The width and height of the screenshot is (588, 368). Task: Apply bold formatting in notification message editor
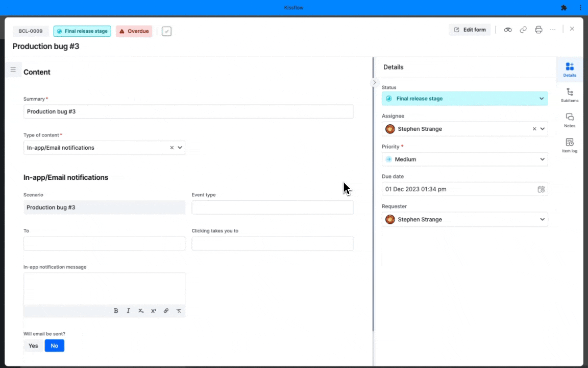coord(116,311)
